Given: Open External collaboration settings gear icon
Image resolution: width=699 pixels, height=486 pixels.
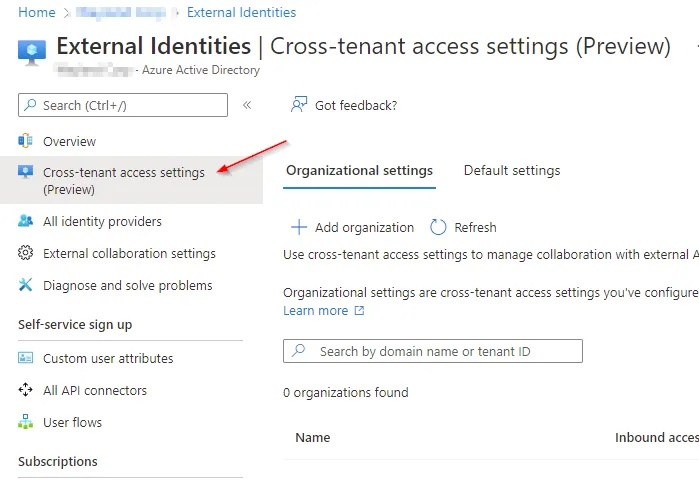Looking at the screenshot, I should click(x=25, y=253).
